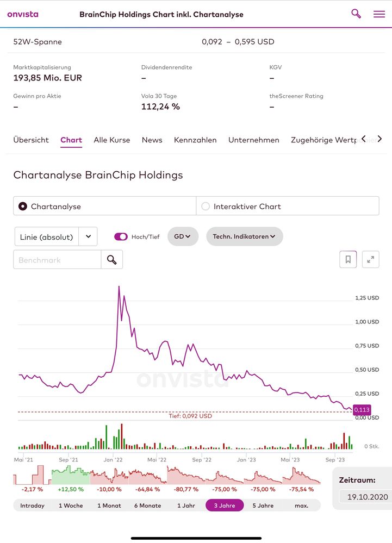Click the onvista logo
The width and height of the screenshot is (392, 543).
tap(23, 14)
